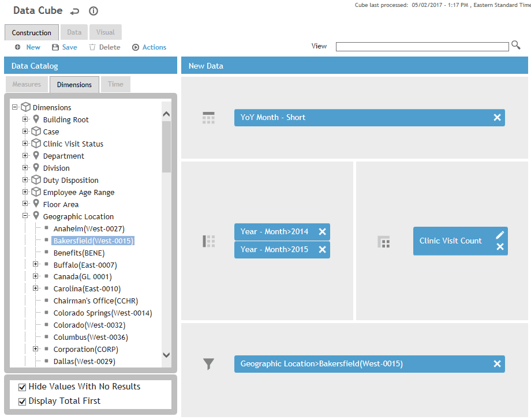Open the info icon next to Data Cube
This screenshot has width=531, height=420.
pyautogui.click(x=94, y=11)
